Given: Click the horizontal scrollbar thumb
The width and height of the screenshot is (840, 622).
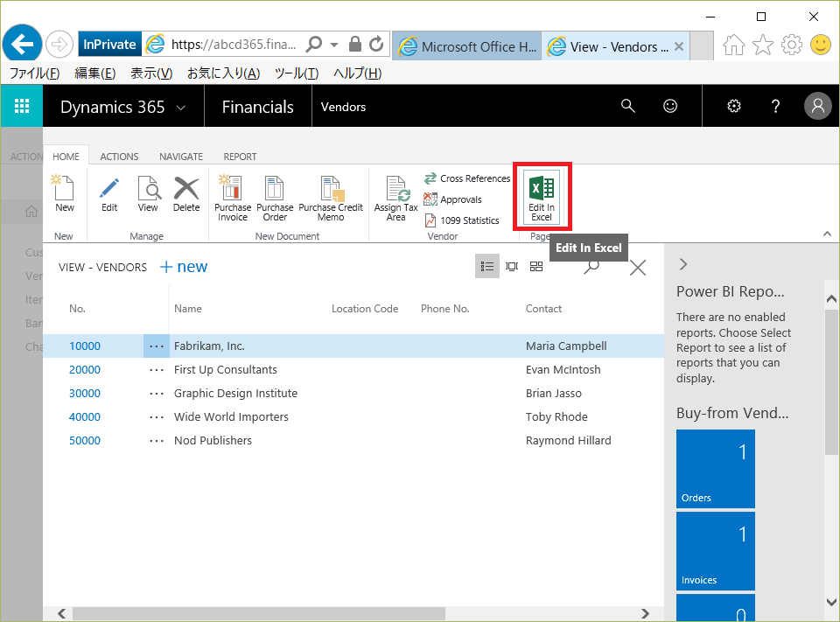Looking at the screenshot, I should coord(259,613).
